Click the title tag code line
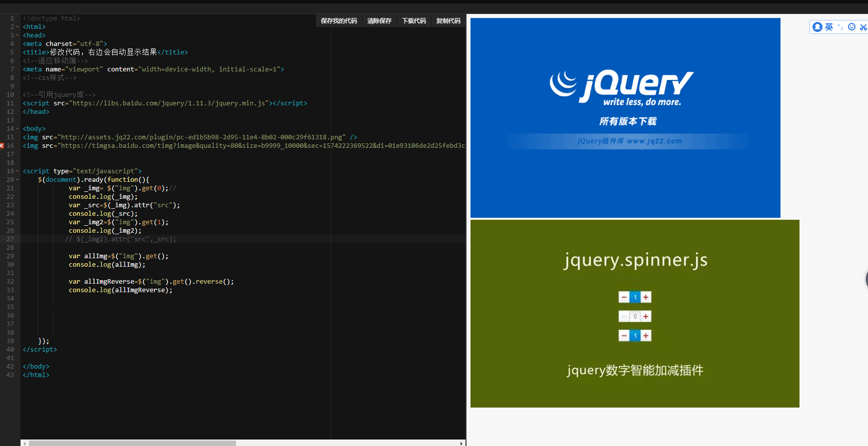868x446 pixels. pyautogui.click(x=105, y=52)
